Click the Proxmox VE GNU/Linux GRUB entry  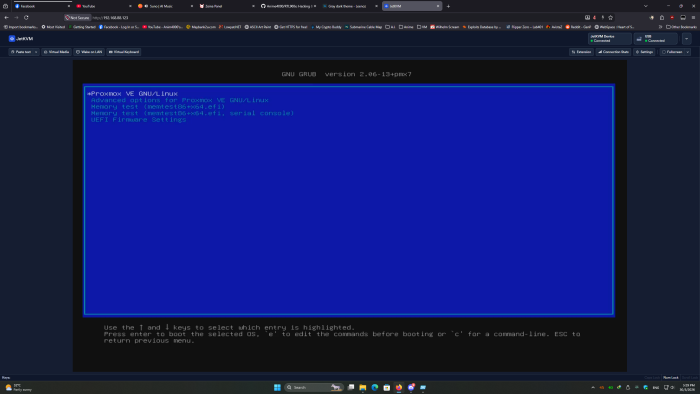133,94
